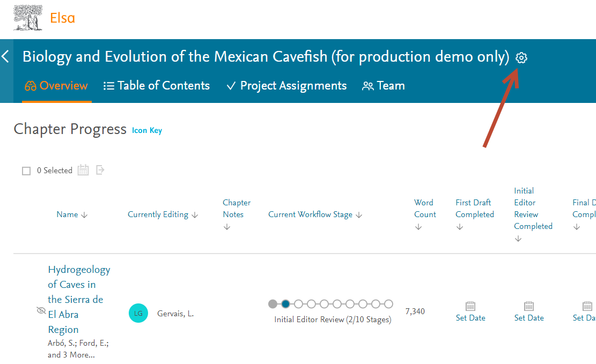Go back using left chevron arrow
Screen dimensions: 596x364
click(x=5, y=56)
